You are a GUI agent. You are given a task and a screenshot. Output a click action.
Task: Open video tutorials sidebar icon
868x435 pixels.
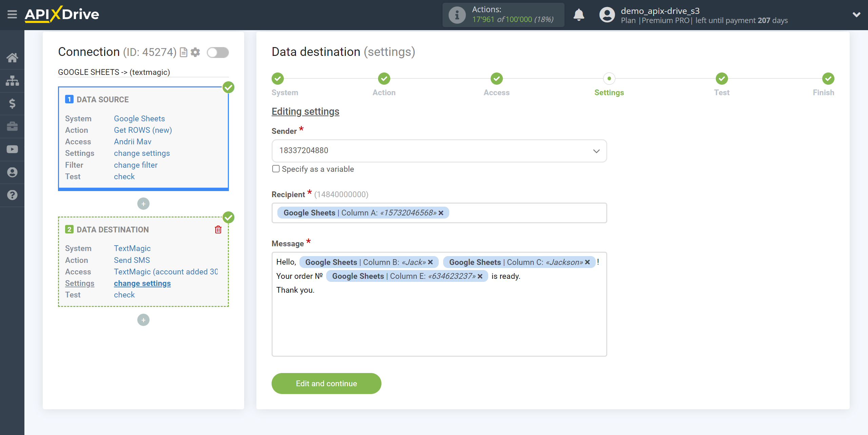point(12,149)
